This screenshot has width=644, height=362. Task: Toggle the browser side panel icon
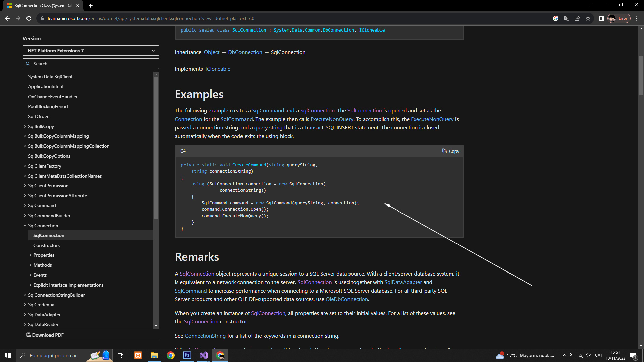tap(601, 18)
